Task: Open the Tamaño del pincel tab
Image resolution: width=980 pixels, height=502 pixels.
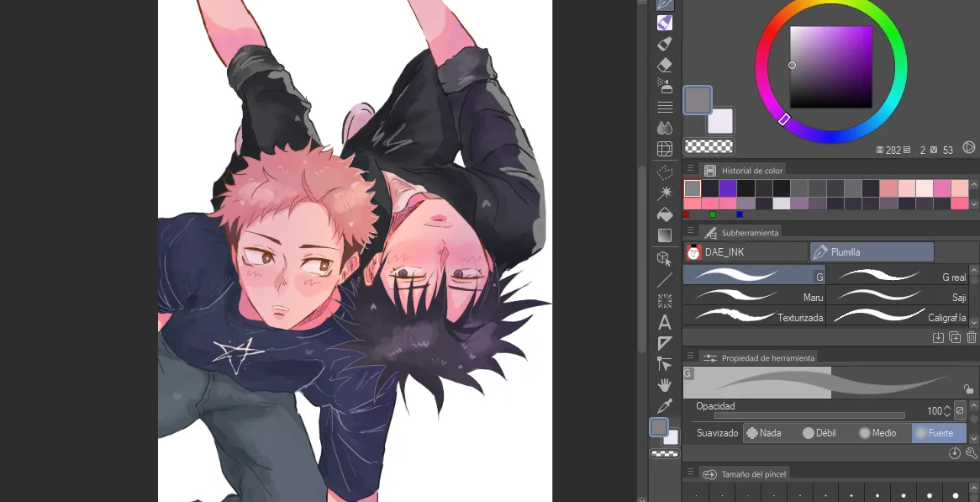Action: tap(745, 473)
